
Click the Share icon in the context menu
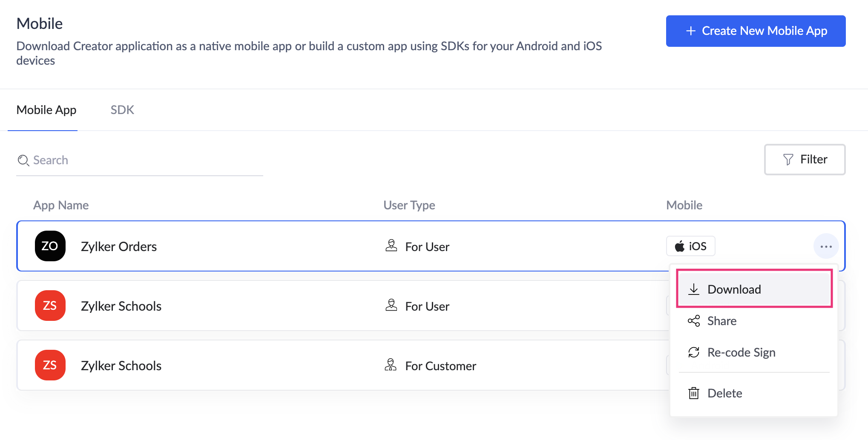coord(694,321)
